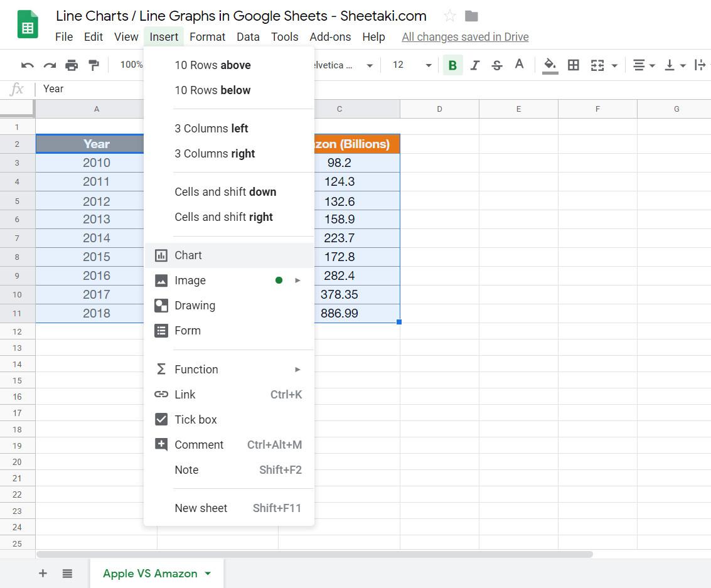Insert 10 Rows above
The height and width of the screenshot is (588, 711).
pyautogui.click(x=213, y=65)
